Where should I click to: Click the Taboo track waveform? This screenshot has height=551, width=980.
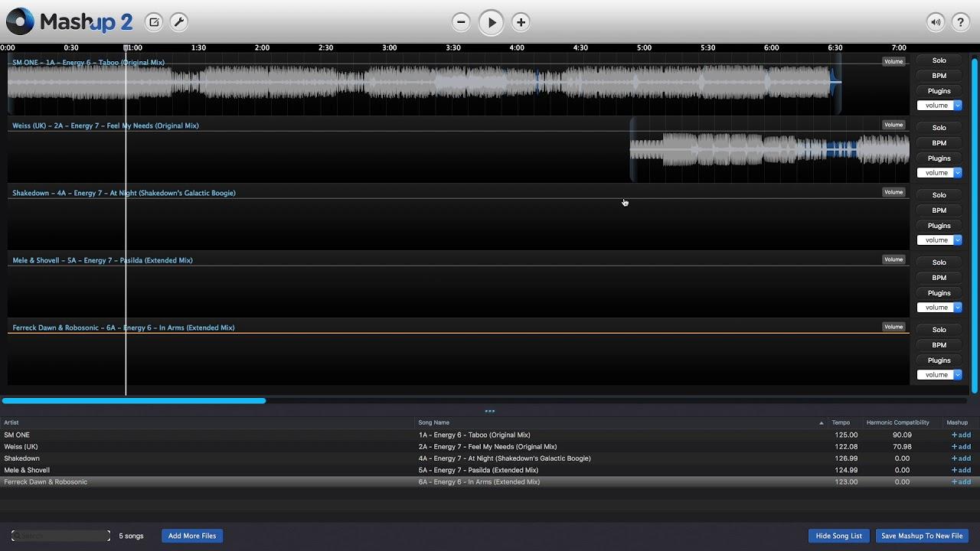pos(425,82)
